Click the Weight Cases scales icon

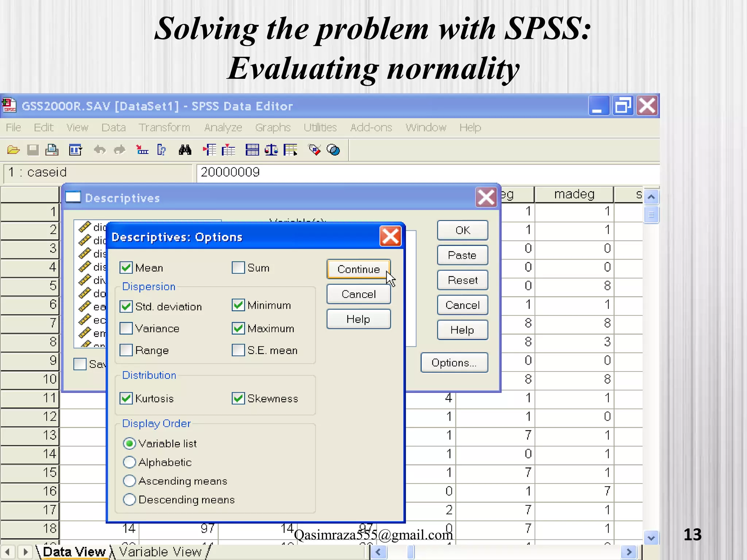[271, 150]
